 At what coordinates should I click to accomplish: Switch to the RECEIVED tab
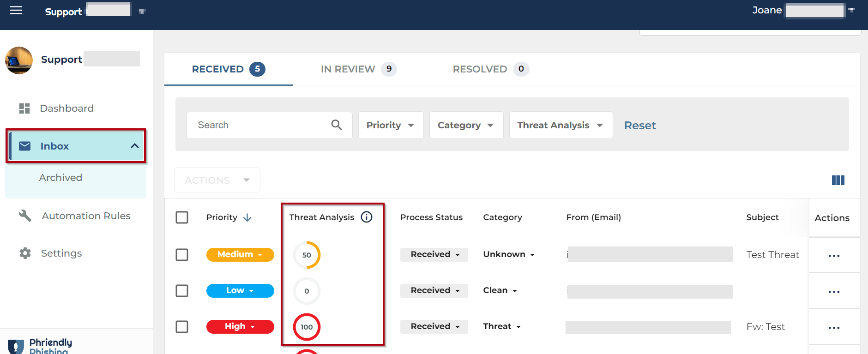(x=229, y=69)
